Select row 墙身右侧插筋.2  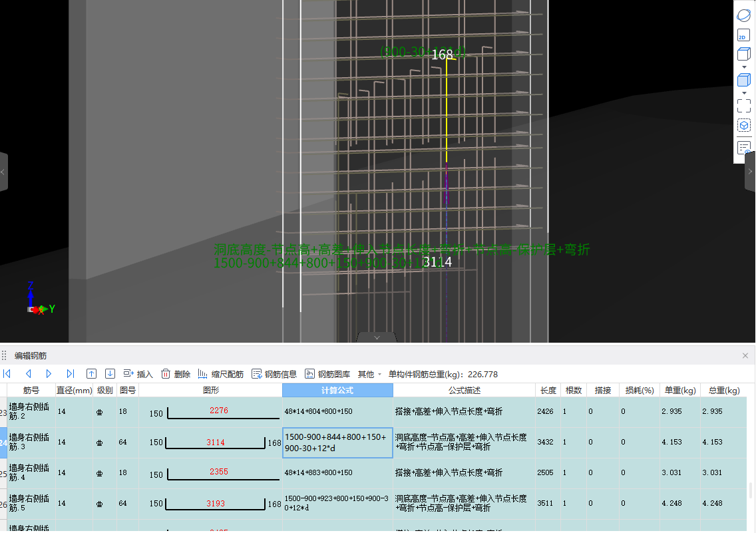click(x=31, y=411)
